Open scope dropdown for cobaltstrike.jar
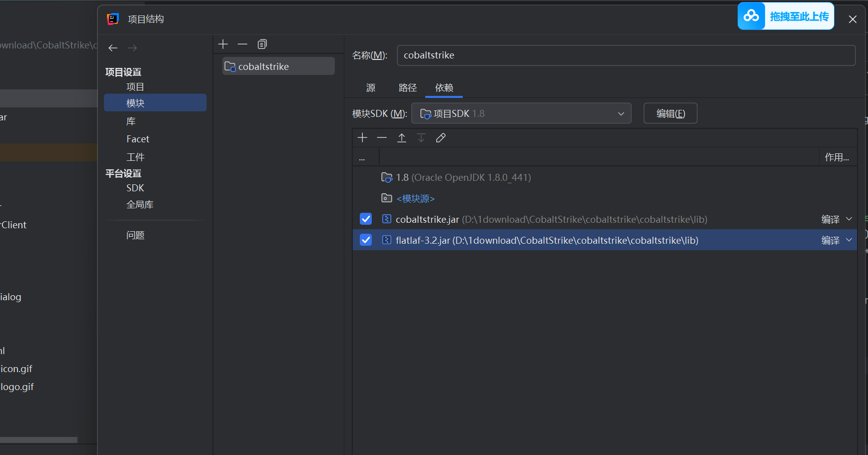The height and width of the screenshot is (455, 868). [849, 219]
